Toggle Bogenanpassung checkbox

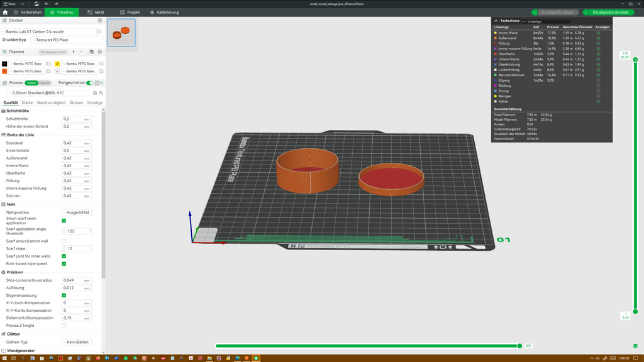pos(64,295)
